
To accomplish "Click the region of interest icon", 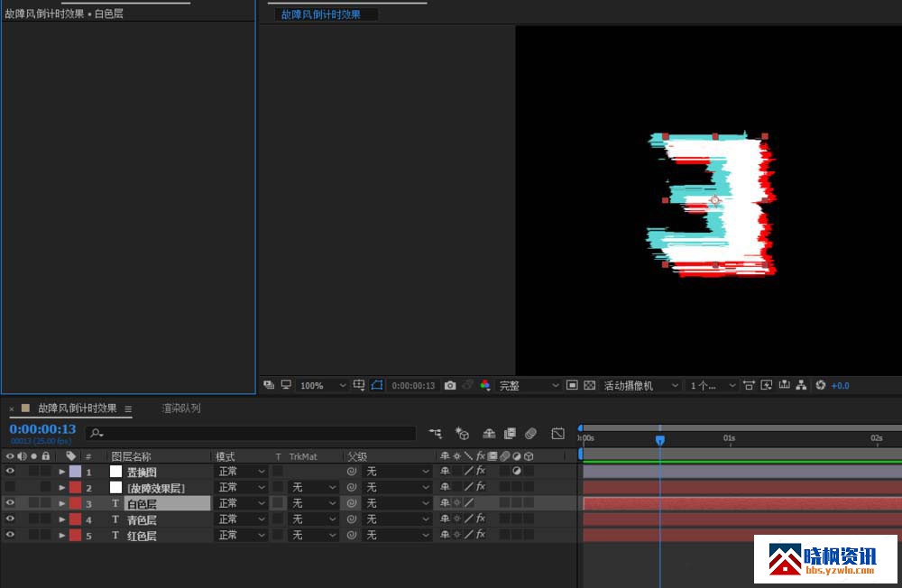I will click(x=572, y=385).
